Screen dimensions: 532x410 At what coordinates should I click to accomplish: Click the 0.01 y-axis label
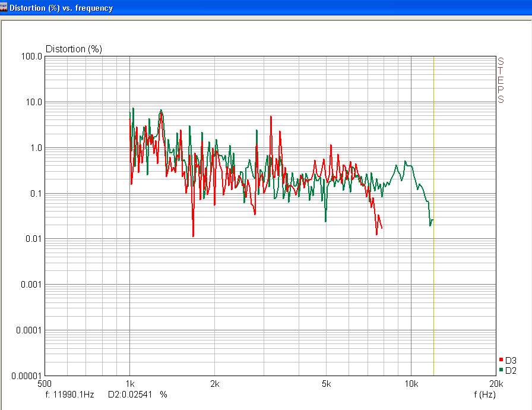34,239
